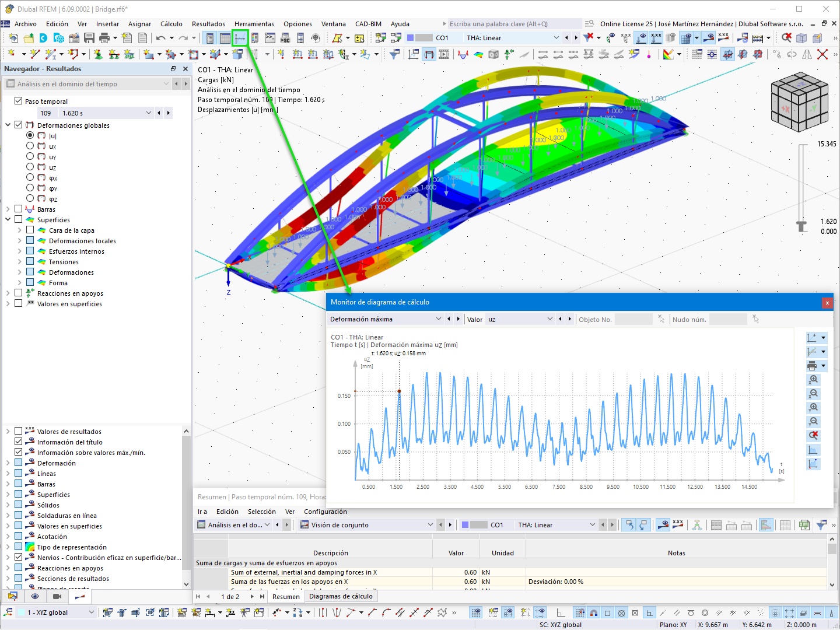Click zoom in Y axis diagram icon
Screen dimensions: 840x630
point(814,408)
